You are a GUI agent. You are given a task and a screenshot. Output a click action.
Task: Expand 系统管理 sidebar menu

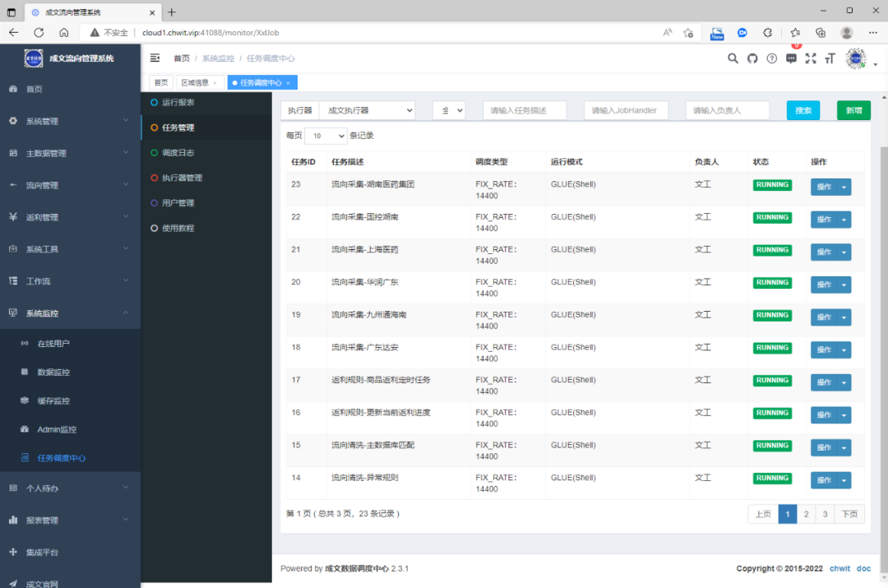coord(70,121)
